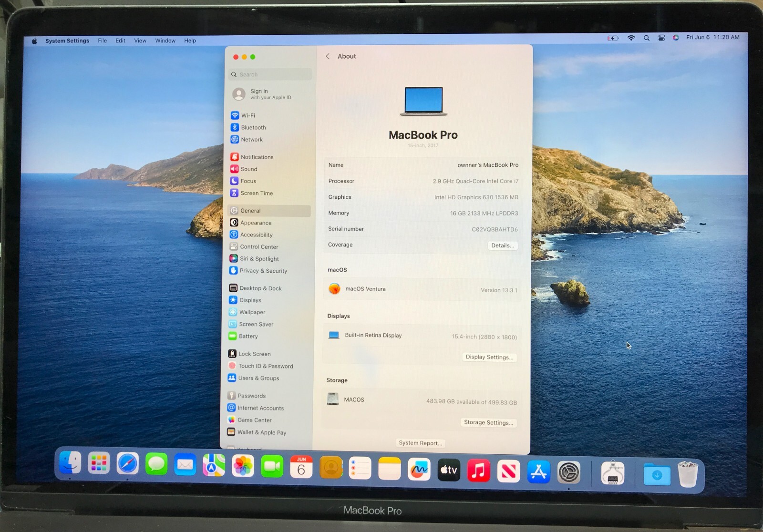Click the MacBook Pro image in About
Image resolution: width=763 pixels, height=532 pixels.
pyautogui.click(x=423, y=101)
